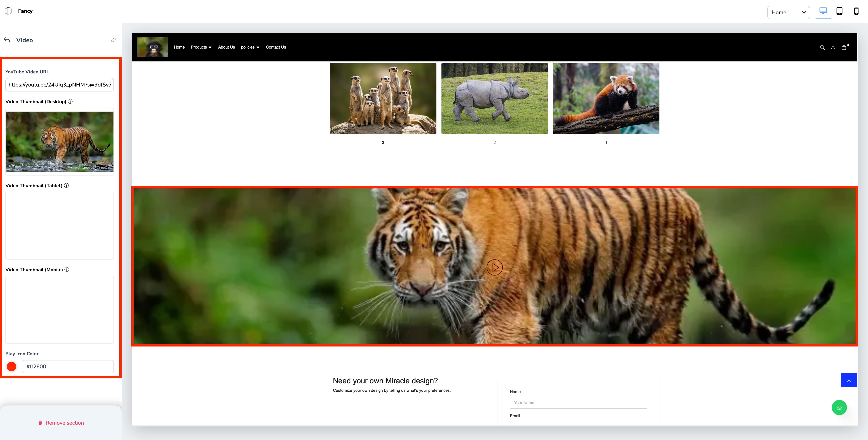Expand the policies menu

(x=250, y=47)
